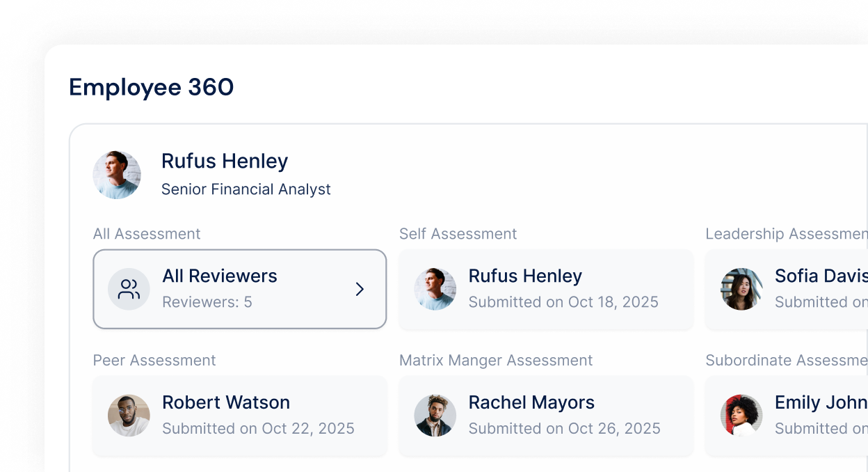Click Sofia Davis's avatar photo
This screenshot has height=472, width=868.
coord(741,289)
